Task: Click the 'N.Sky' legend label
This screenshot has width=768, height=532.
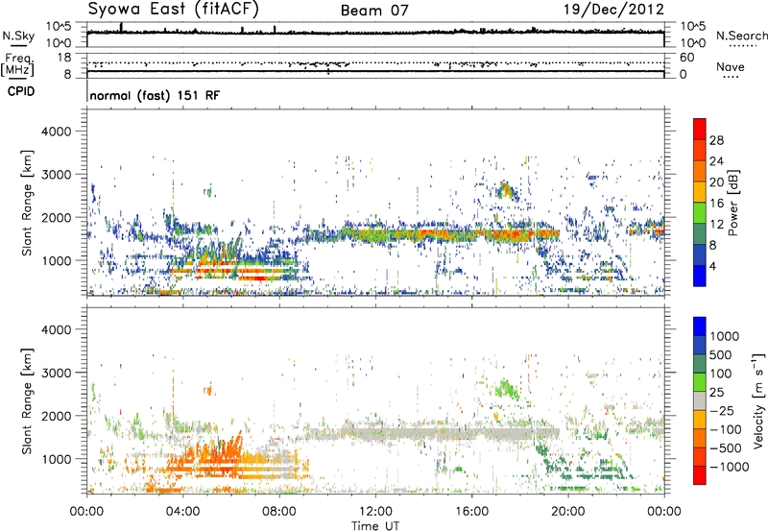Action: coord(18,36)
